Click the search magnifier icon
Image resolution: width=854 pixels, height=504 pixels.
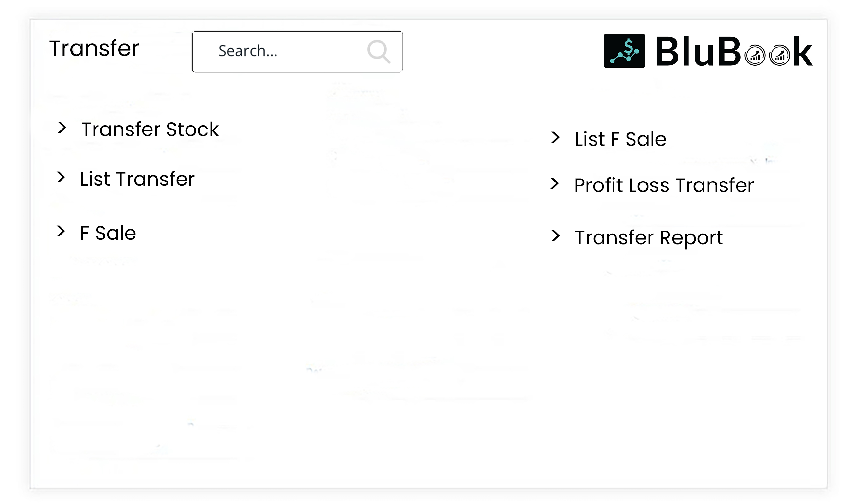coord(379,52)
